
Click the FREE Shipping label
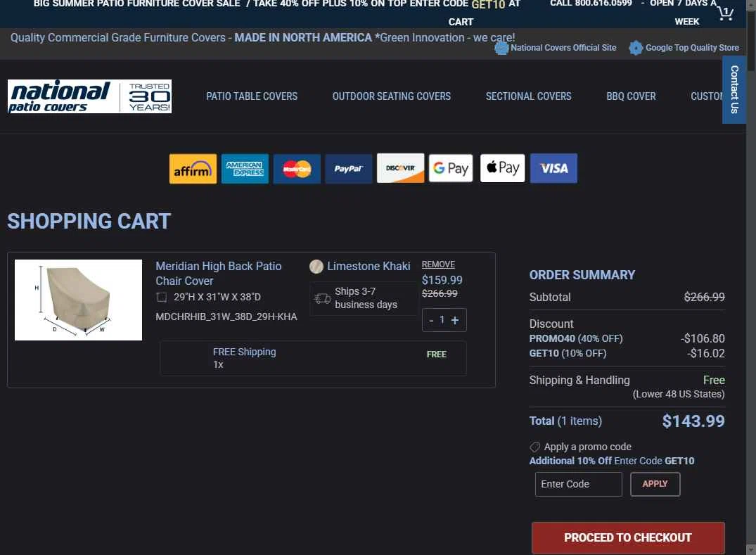pos(245,352)
